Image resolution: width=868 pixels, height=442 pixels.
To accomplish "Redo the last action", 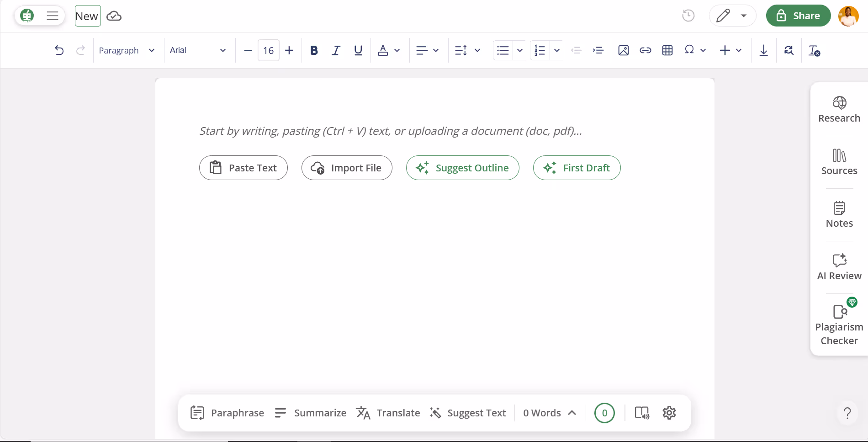I will coord(80,50).
